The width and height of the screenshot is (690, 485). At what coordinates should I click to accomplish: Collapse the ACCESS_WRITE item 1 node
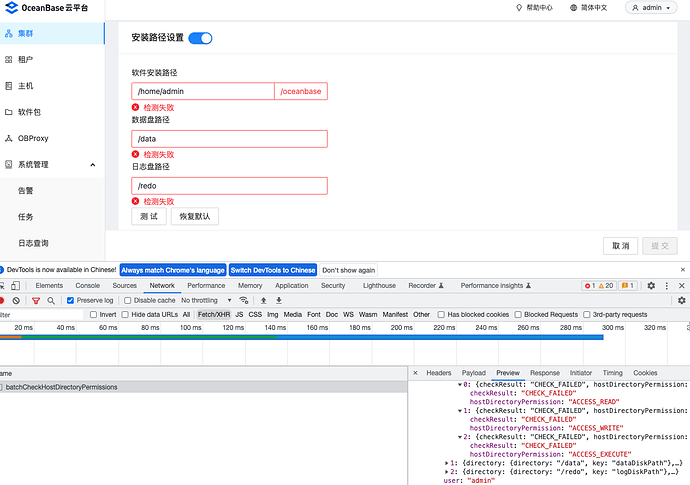point(460,411)
